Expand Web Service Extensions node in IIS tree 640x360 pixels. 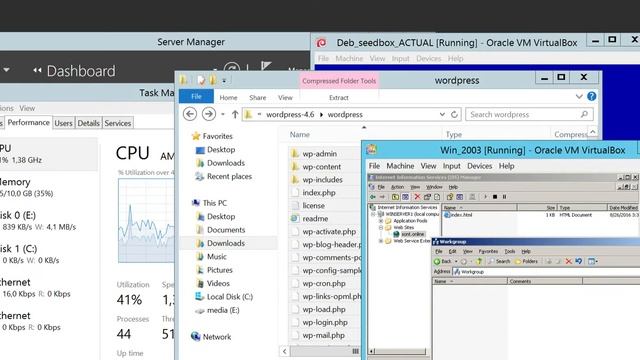click(x=381, y=241)
